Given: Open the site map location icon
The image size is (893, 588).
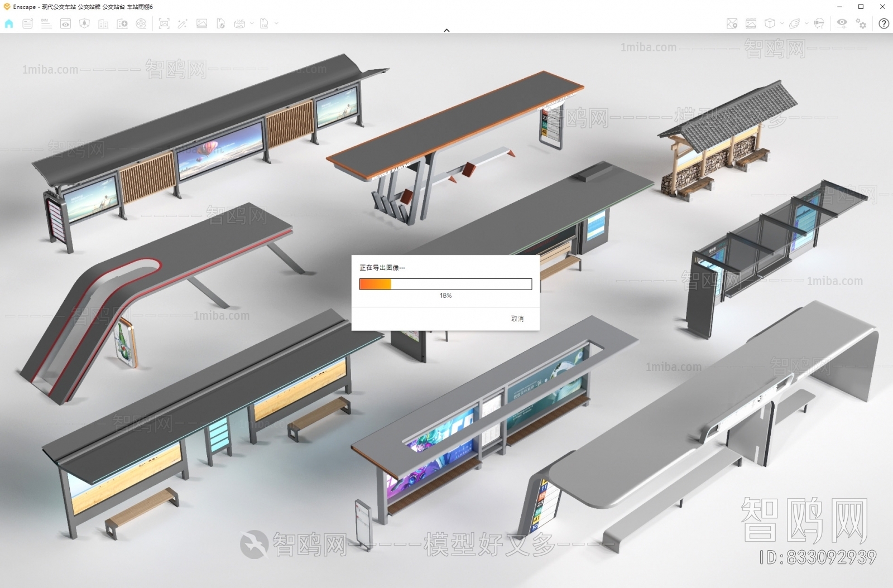Looking at the screenshot, I should click(732, 23).
